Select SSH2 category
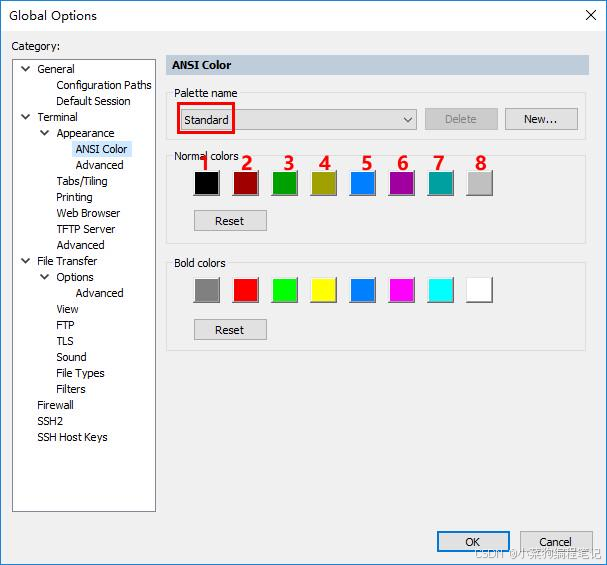The width and height of the screenshot is (607, 565). [x=50, y=421]
